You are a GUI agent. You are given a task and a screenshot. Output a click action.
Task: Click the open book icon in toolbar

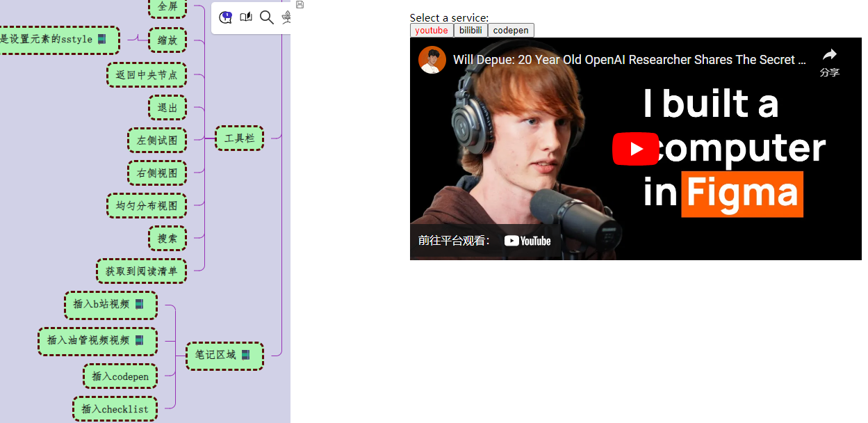click(245, 17)
